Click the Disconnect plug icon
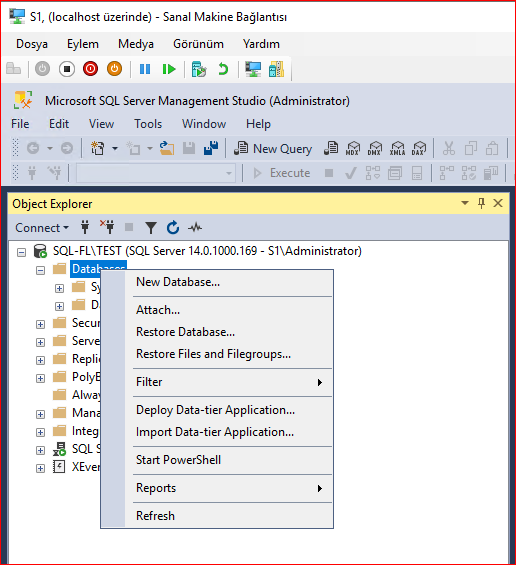This screenshot has height=565, width=516. [x=107, y=227]
